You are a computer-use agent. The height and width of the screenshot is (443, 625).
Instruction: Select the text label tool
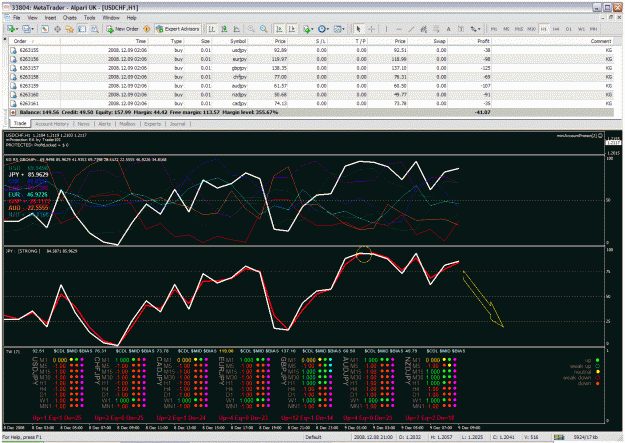point(448,29)
